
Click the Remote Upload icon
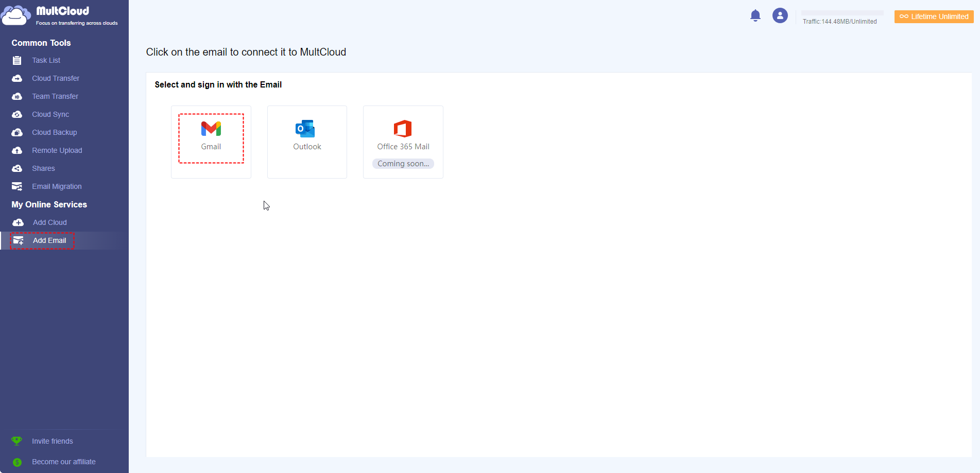coord(17,150)
